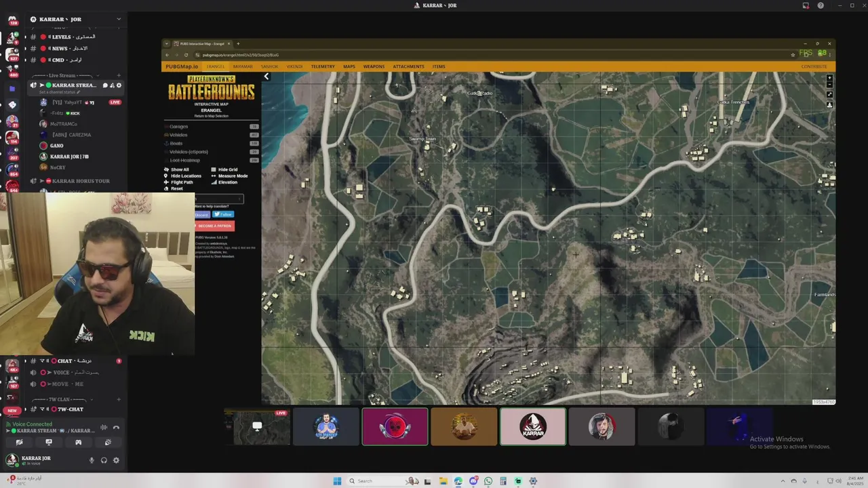Open Discord help question-mark icon

[821, 5]
